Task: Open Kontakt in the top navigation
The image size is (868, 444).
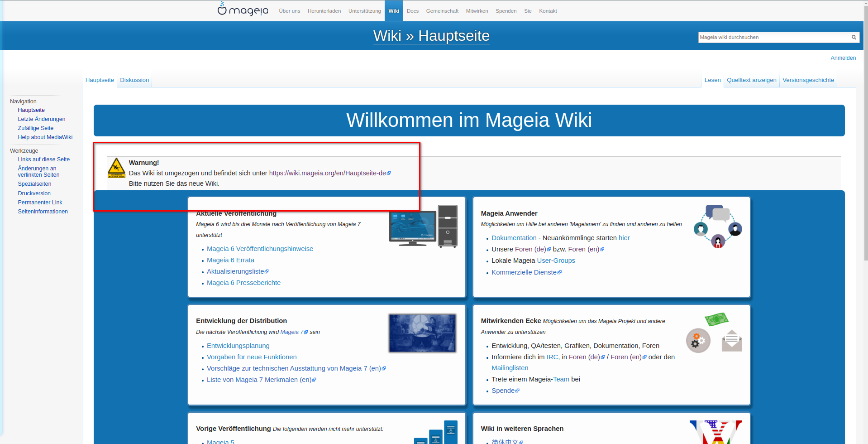Action: 548,11
